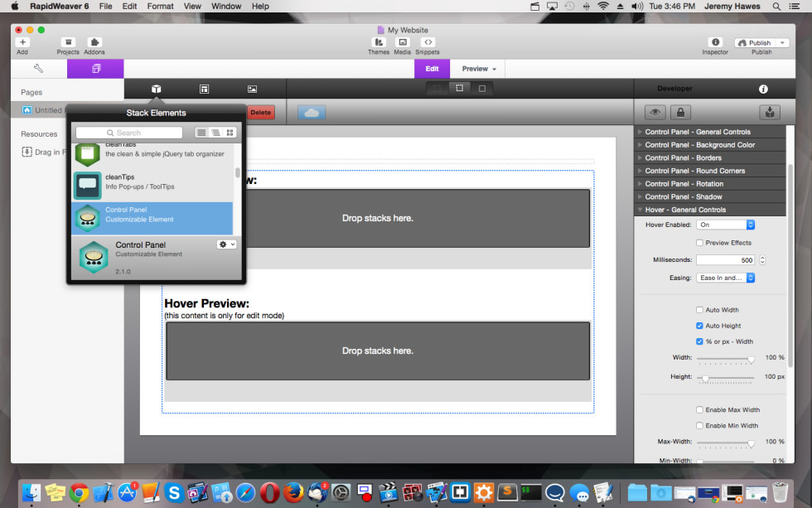
Task: Select the Control Panel Customizable Element row
Action: coord(152,218)
